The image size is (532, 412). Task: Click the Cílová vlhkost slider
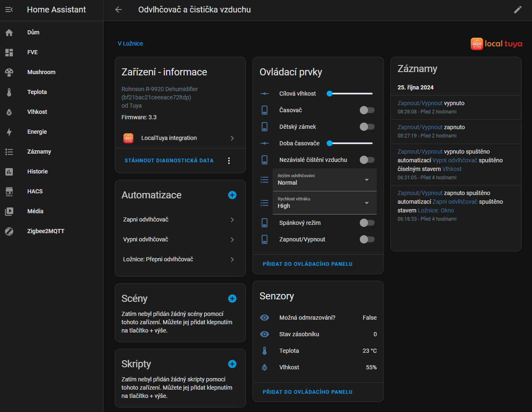[350, 94]
